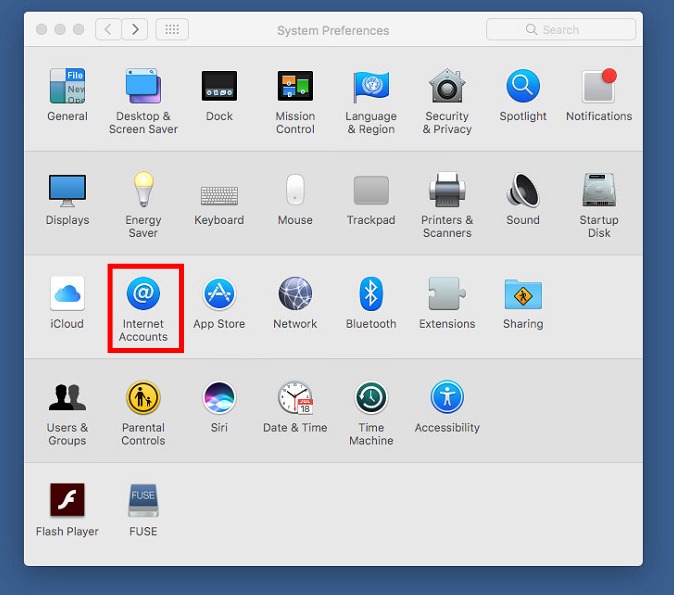Click the Search field

coord(561,30)
